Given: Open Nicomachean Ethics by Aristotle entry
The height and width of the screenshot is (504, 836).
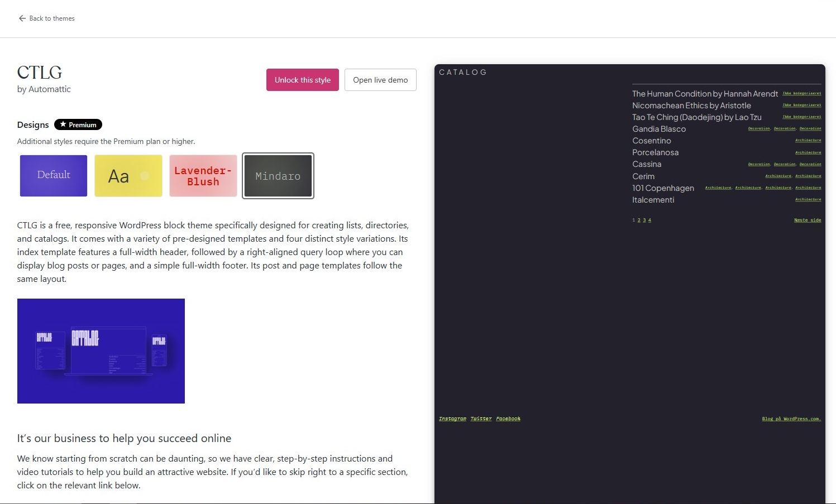Looking at the screenshot, I should click(x=691, y=105).
